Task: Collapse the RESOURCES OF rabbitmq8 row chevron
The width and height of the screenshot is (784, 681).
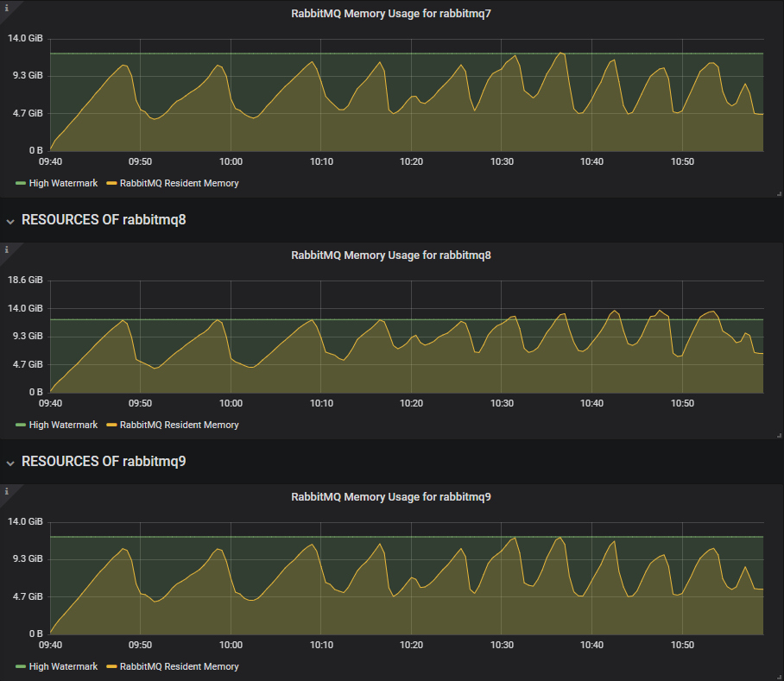Action: [x=11, y=220]
